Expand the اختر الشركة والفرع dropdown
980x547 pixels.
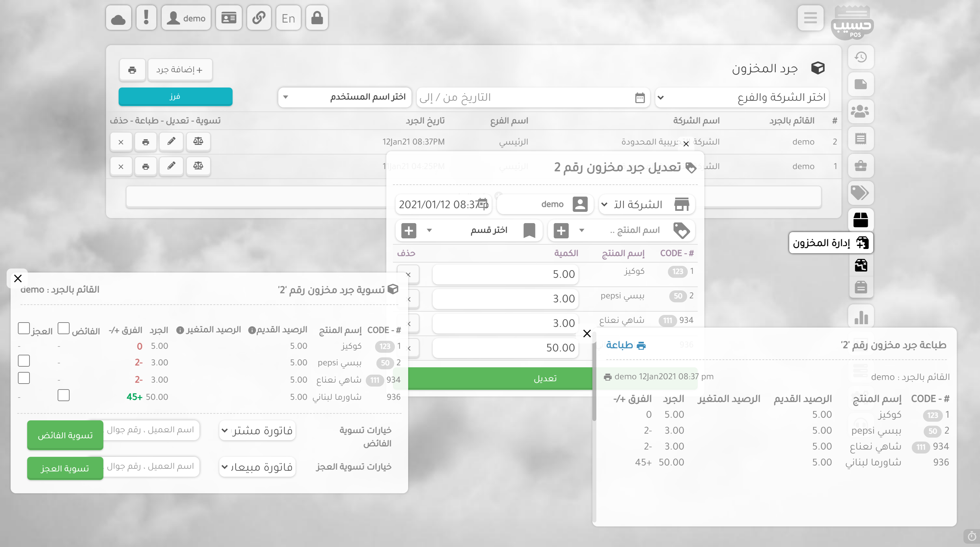(742, 97)
